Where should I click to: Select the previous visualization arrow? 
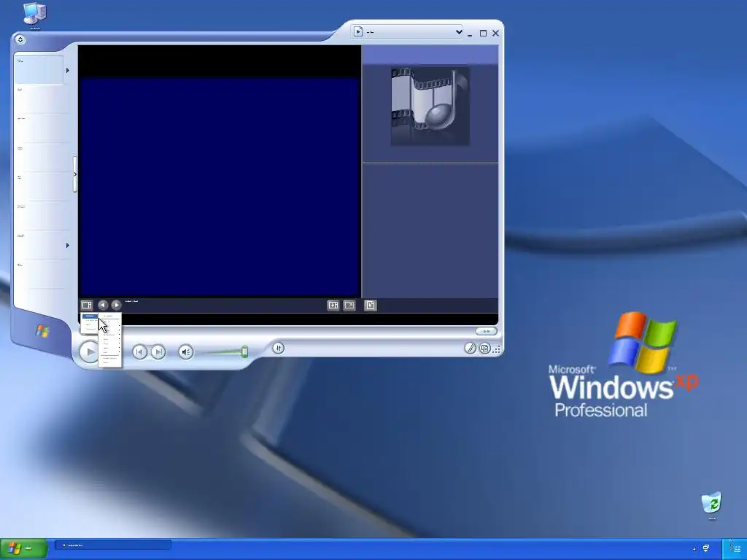pyautogui.click(x=103, y=305)
